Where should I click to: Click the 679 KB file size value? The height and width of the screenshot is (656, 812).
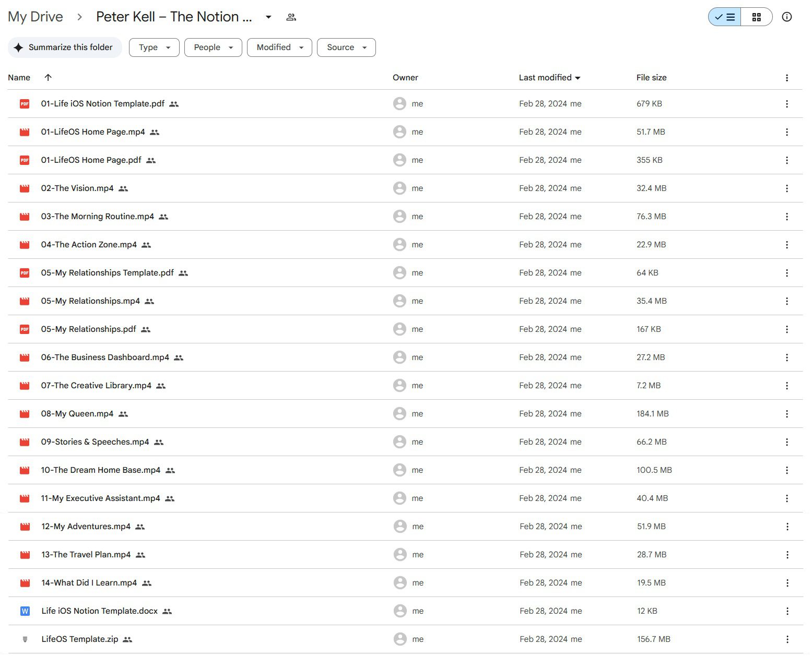pos(649,104)
